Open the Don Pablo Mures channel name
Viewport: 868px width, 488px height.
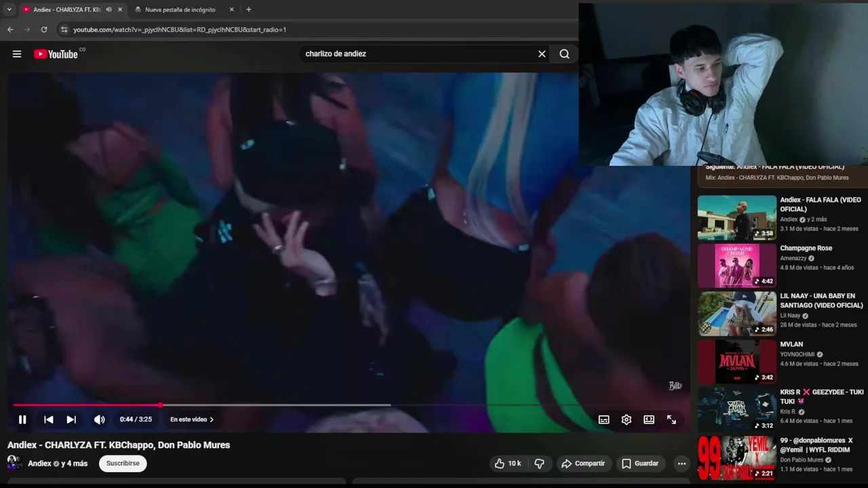tap(802, 460)
